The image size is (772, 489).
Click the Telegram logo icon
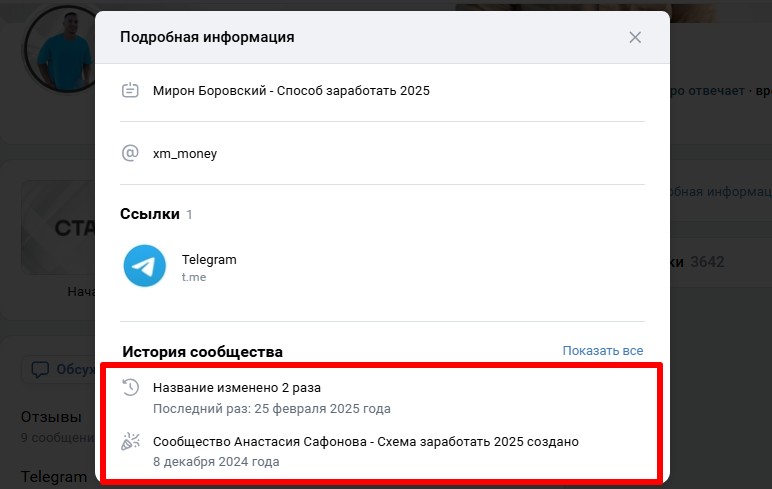pyautogui.click(x=145, y=267)
